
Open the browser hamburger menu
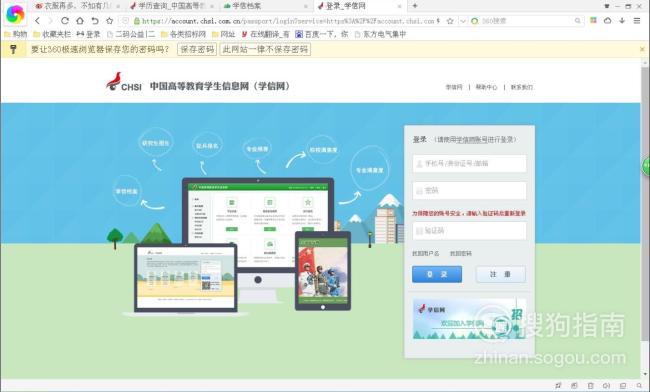[637, 20]
